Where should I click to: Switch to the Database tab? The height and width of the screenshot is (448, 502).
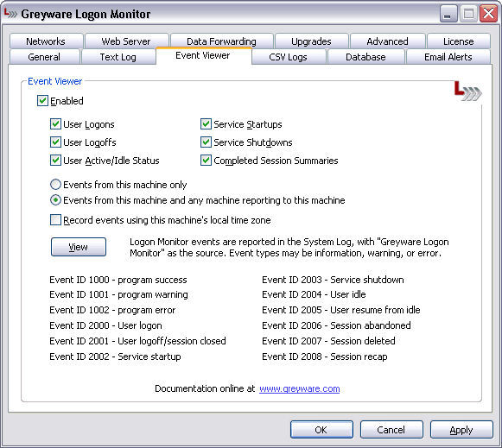(x=365, y=57)
